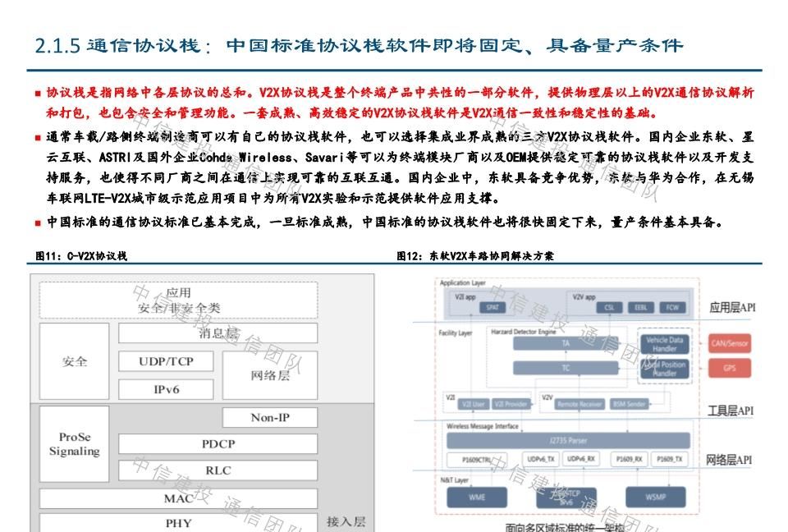Click the 'Non-IP' box
The height and width of the screenshot is (532, 788).
click(270, 417)
